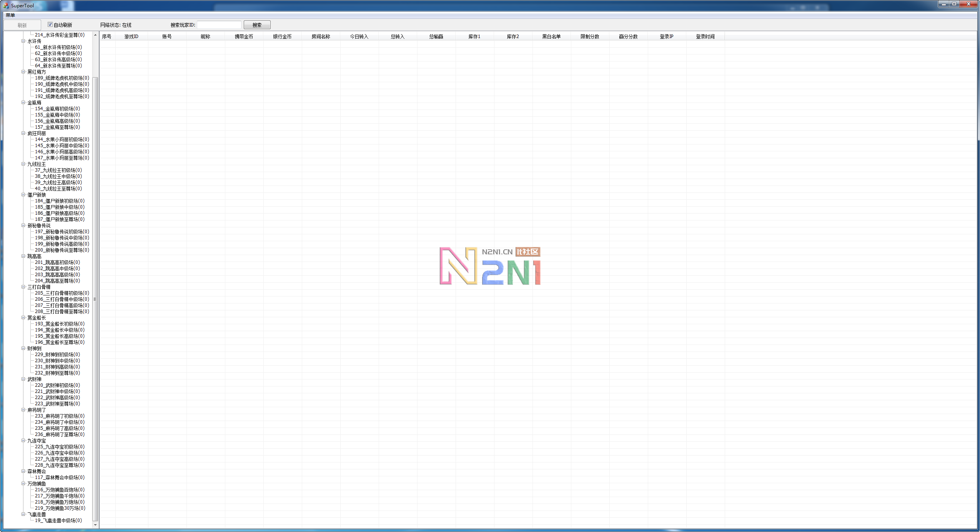Click the 黑白名单 column header
Image resolution: width=980 pixels, height=532 pixels.
click(x=551, y=36)
